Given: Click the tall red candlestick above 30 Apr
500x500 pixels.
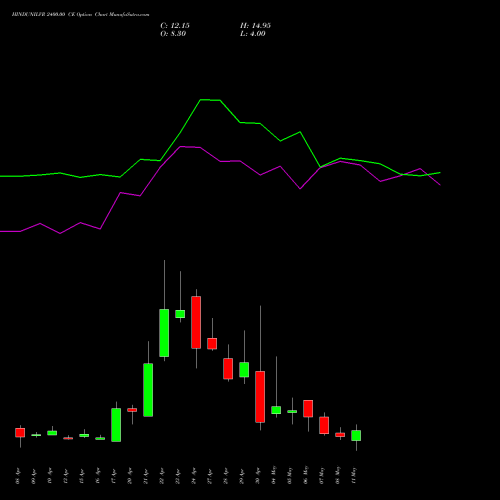Looking at the screenshot, I should (260, 397).
